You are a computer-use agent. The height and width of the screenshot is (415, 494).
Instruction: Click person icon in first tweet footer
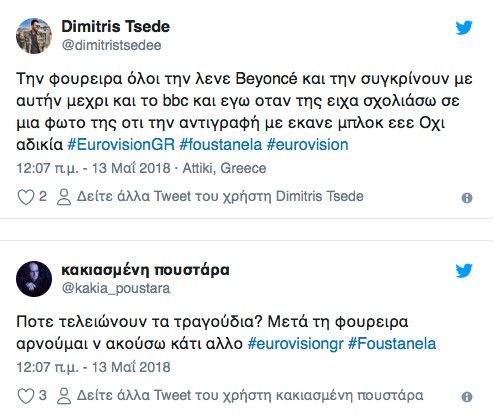pyautogui.click(x=64, y=197)
